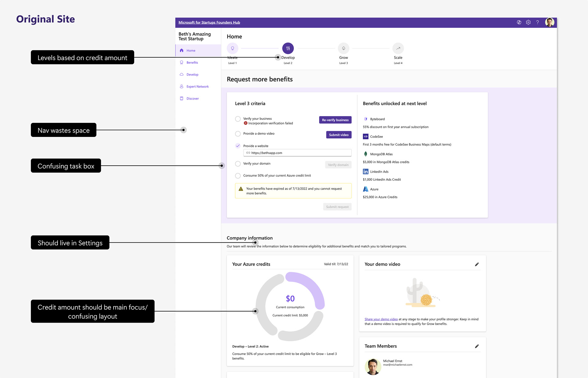Edit the demo video with pencil icon
Image resolution: width=588 pixels, height=378 pixels.
(x=477, y=264)
